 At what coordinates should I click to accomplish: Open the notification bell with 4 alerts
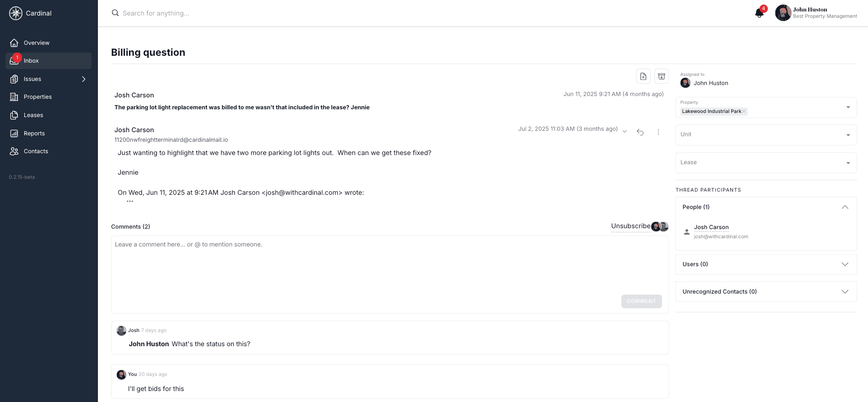click(759, 13)
